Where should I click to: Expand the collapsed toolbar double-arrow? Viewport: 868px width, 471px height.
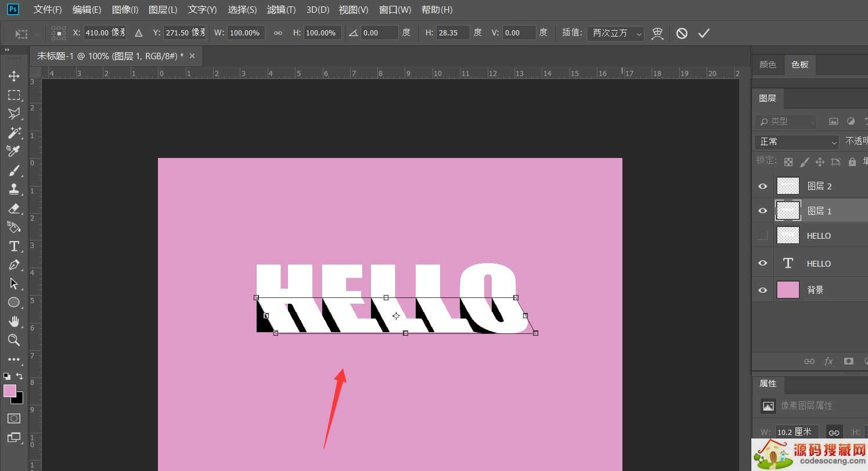(x=7, y=50)
